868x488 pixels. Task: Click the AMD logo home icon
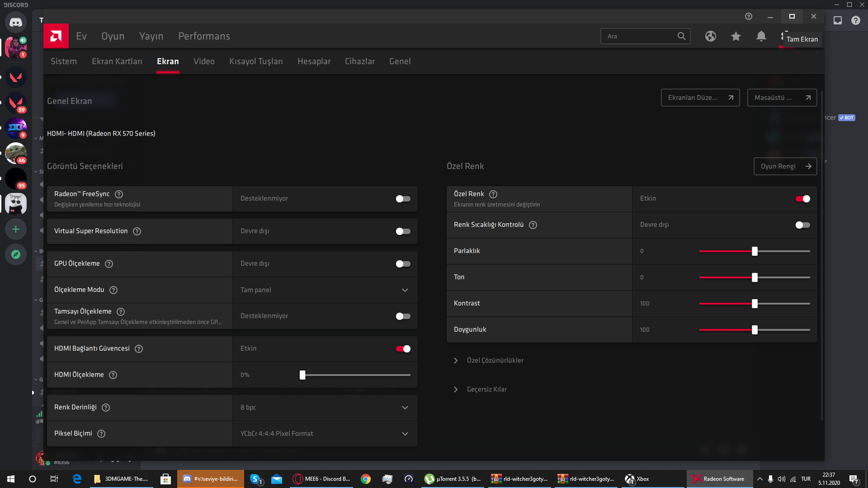[x=56, y=36]
